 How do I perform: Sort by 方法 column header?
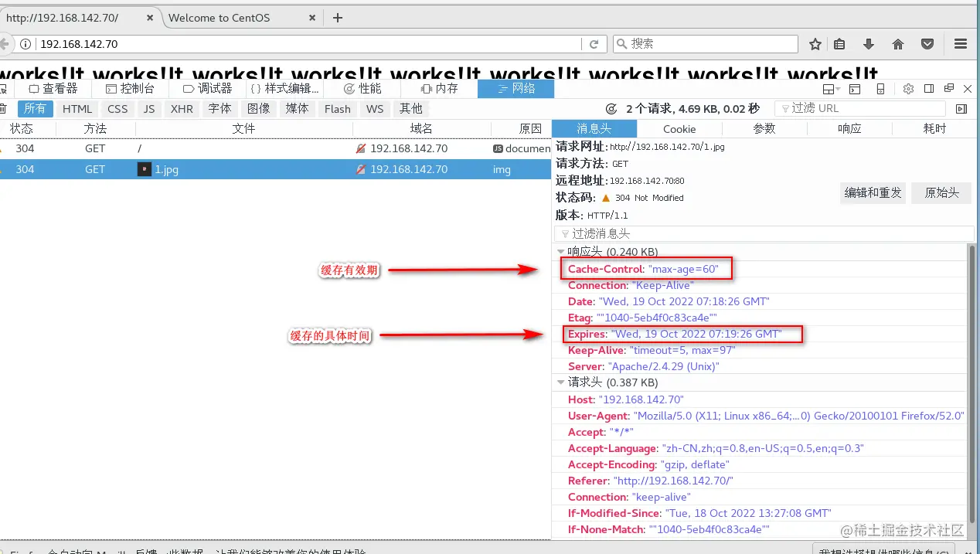click(95, 129)
